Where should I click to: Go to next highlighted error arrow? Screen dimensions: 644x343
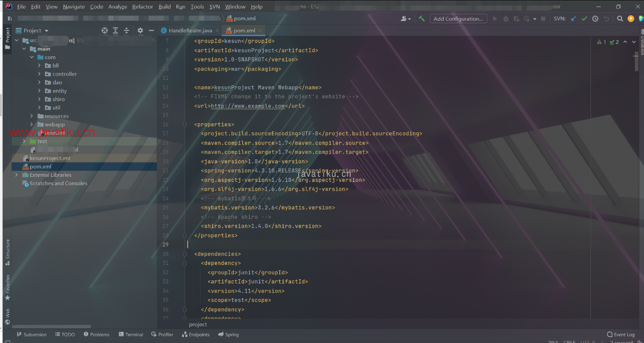point(634,42)
